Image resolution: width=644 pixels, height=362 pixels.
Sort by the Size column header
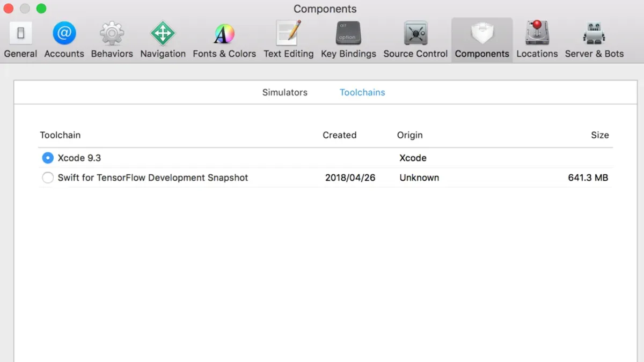600,135
